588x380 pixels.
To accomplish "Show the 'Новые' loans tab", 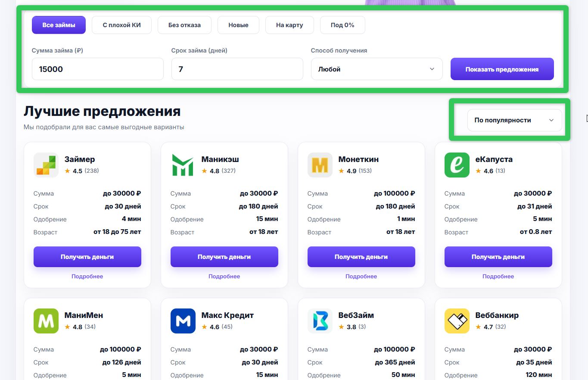I will pyautogui.click(x=239, y=25).
